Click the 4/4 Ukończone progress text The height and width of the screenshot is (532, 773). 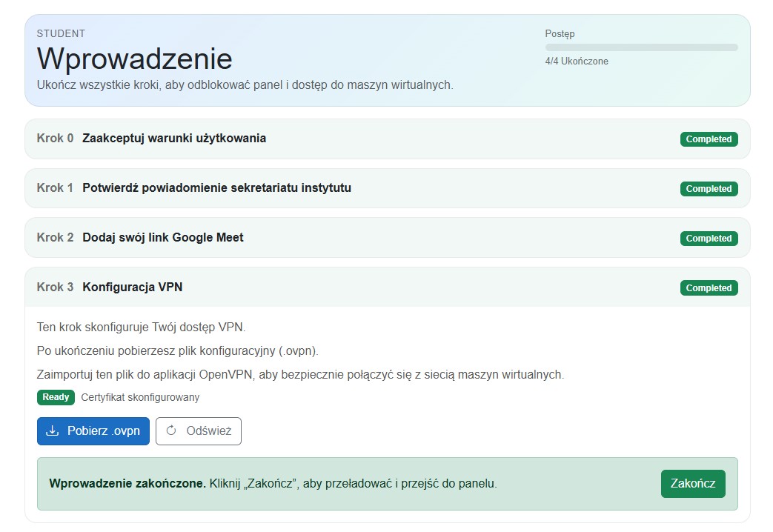577,61
